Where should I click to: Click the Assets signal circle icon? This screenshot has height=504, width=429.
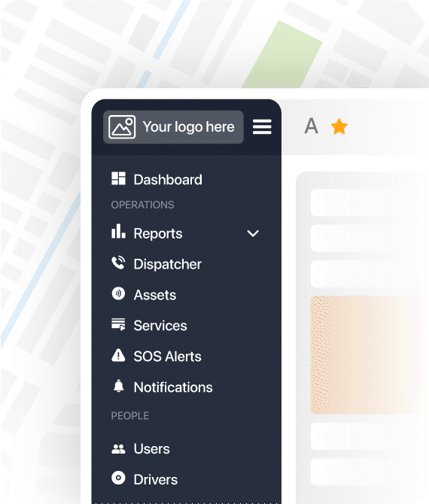click(118, 293)
